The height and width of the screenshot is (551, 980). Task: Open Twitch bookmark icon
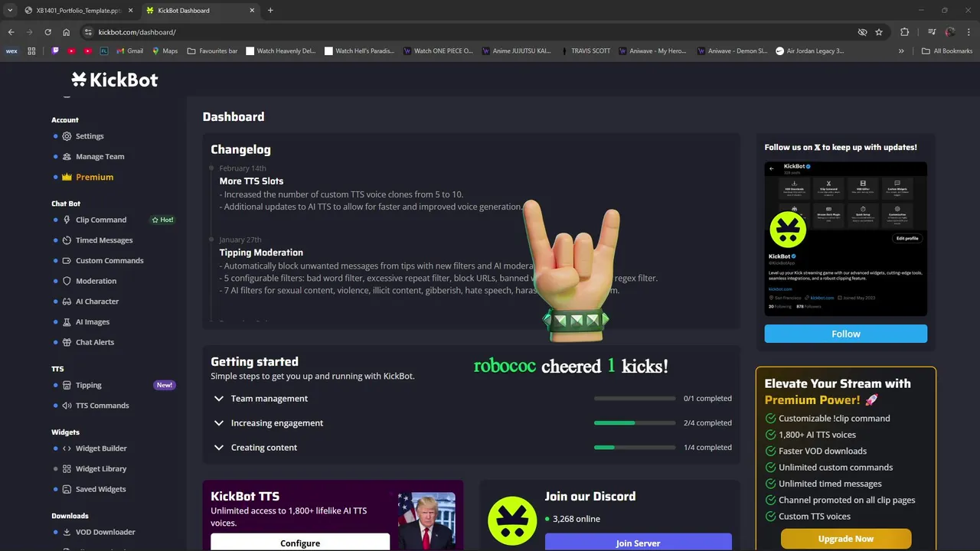coord(55,51)
